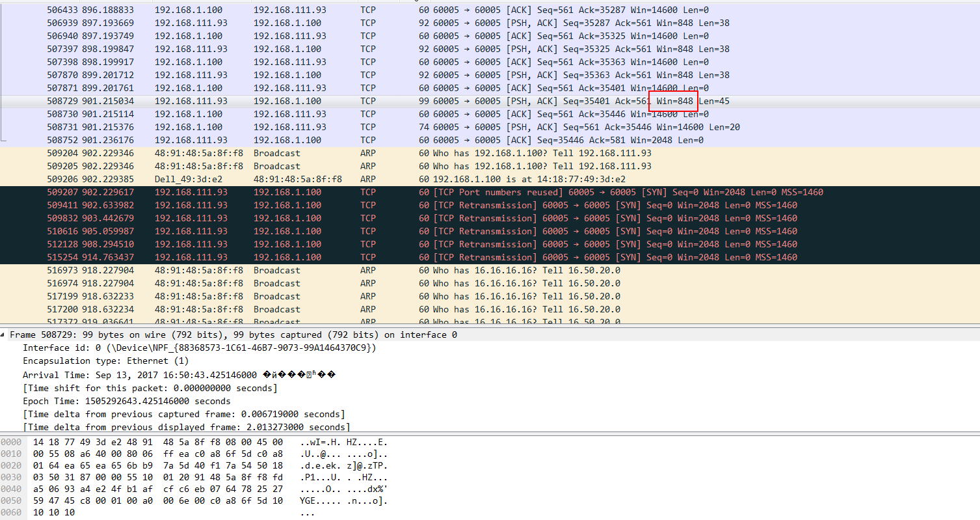Select ARP reply from Dell_49:3d:e2
Screen dimensions: 980x520
(x=490, y=179)
